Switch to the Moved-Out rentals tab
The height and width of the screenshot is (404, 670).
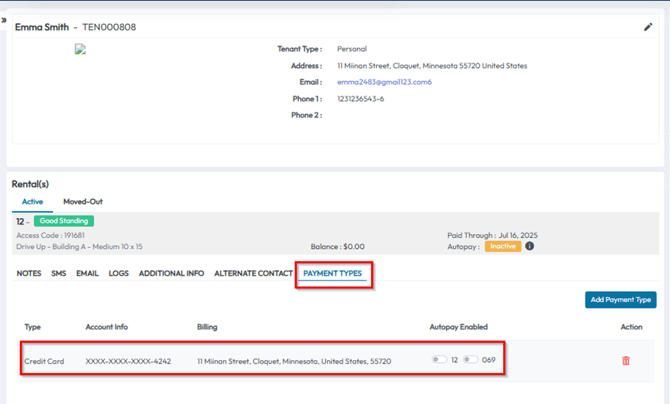(x=83, y=202)
